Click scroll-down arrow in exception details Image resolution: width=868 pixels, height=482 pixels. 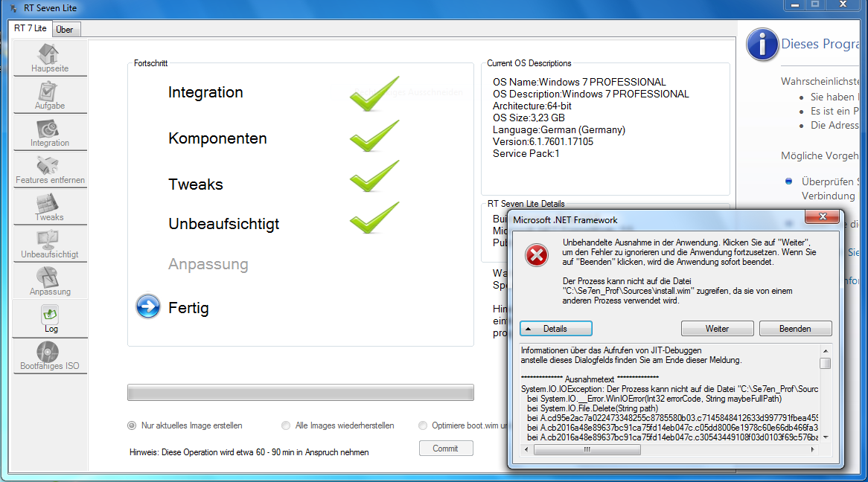pos(826,437)
